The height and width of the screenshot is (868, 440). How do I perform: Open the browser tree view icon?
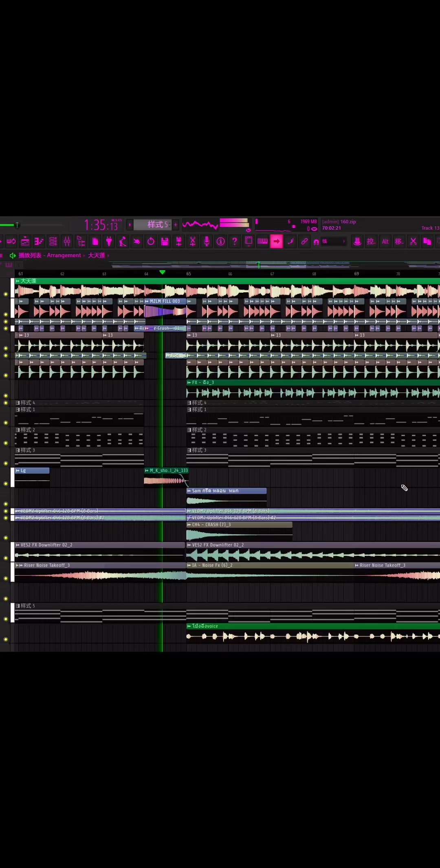[81, 241]
